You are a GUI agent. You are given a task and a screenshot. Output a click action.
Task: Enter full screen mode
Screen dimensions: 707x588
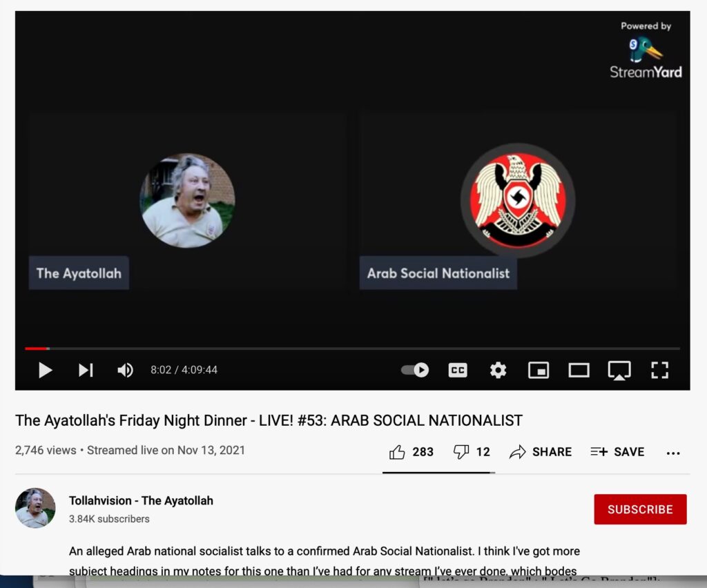(659, 371)
